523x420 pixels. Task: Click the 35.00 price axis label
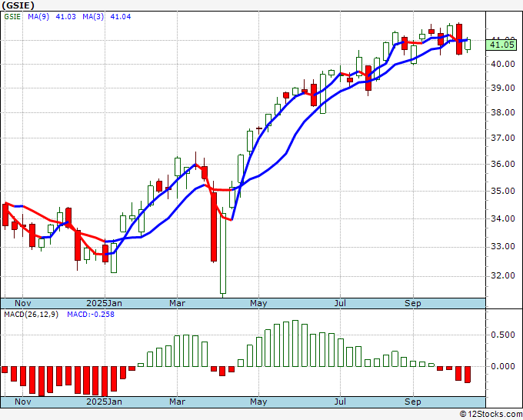click(x=503, y=191)
